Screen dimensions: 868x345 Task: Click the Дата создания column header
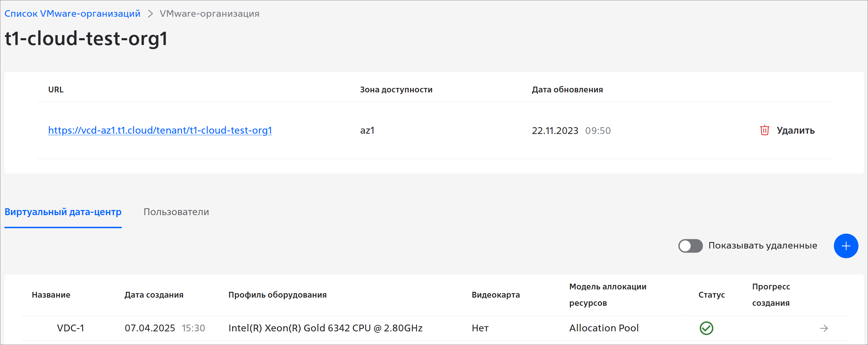[x=154, y=295]
